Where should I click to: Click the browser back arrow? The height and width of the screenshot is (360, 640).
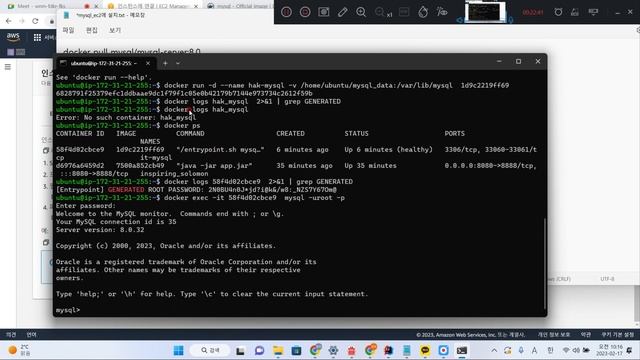[9, 21]
